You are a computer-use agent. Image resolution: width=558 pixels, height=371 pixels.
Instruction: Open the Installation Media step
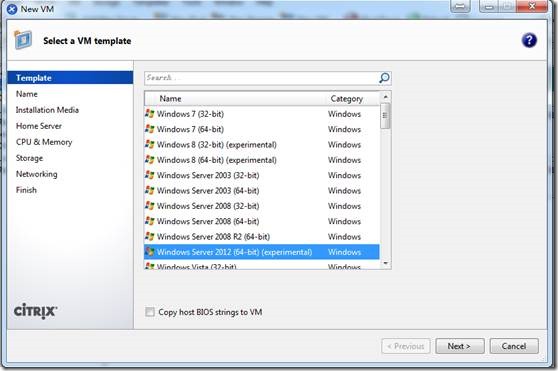(47, 110)
